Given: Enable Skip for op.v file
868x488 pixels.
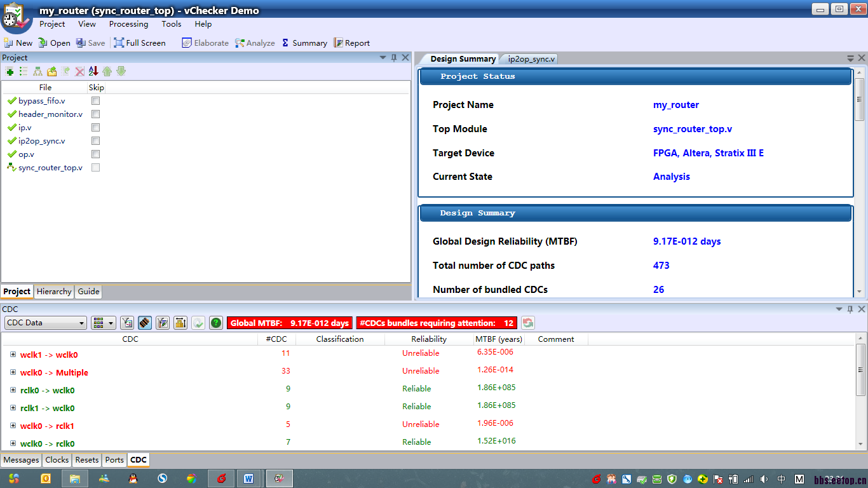Looking at the screenshot, I should click(95, 154).
